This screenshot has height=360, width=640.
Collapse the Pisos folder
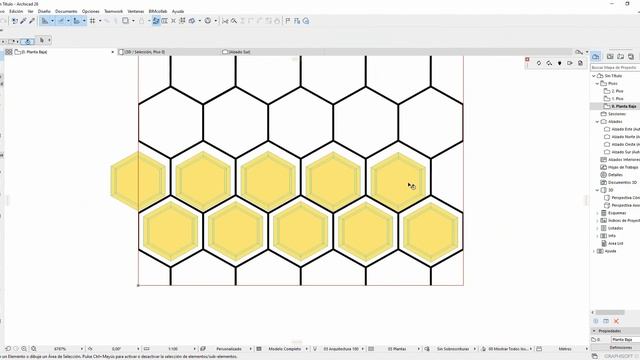click(598, 84)
